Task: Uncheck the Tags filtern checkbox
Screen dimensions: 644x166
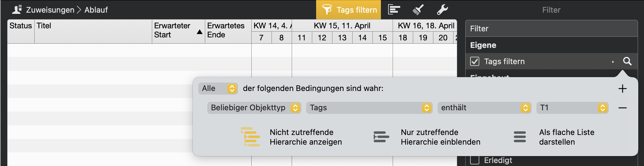Action: 475,61
